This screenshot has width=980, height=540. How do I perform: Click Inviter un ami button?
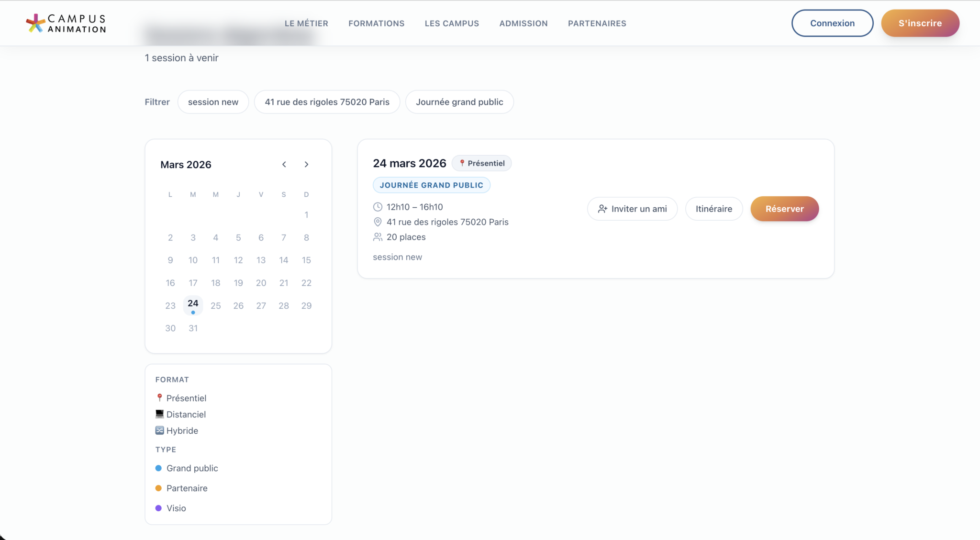click(632, 209)
